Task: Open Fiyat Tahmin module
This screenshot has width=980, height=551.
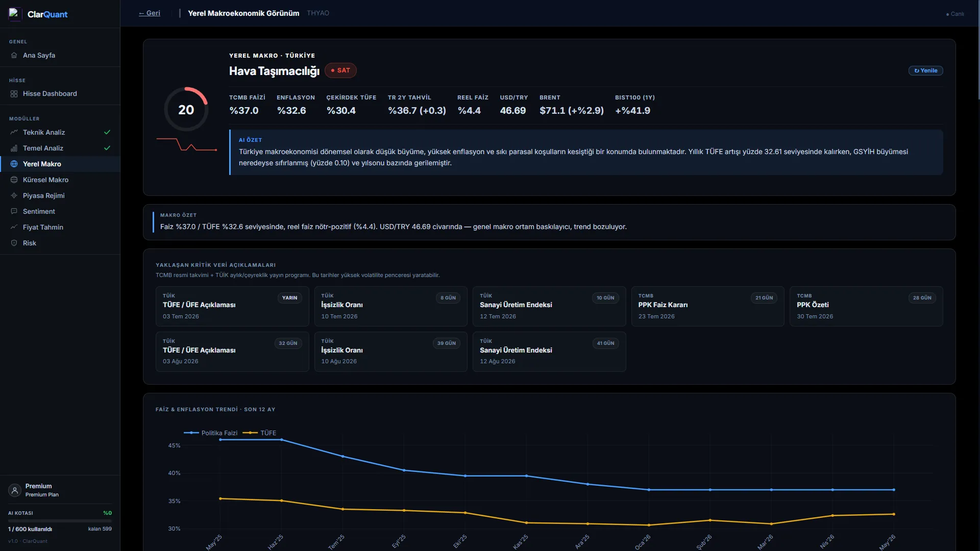Action: 60,227
